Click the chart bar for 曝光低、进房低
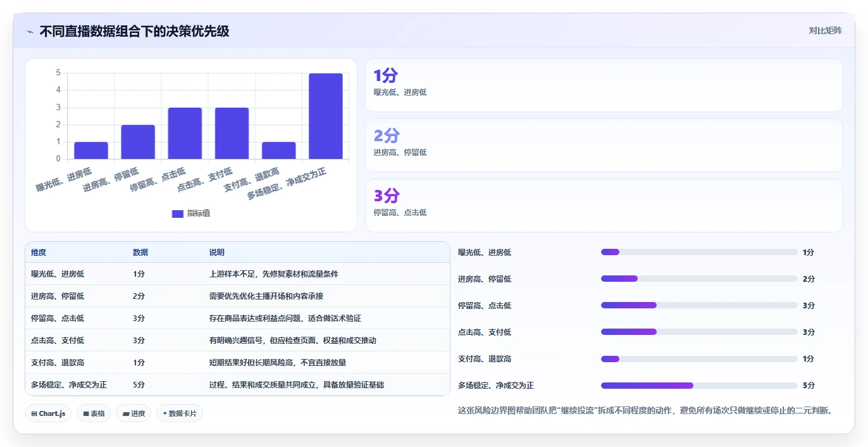The height and width of the screenshot is (447, 868). coord(91,151)
